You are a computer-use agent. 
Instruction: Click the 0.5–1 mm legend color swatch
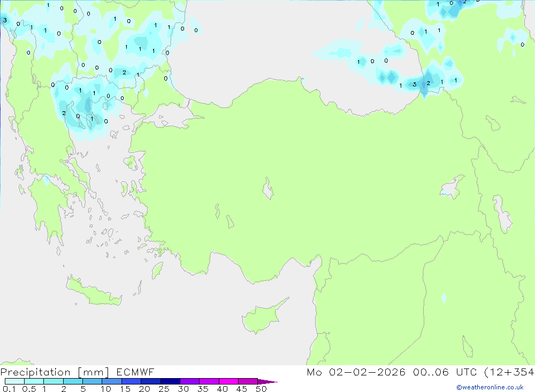34,381
